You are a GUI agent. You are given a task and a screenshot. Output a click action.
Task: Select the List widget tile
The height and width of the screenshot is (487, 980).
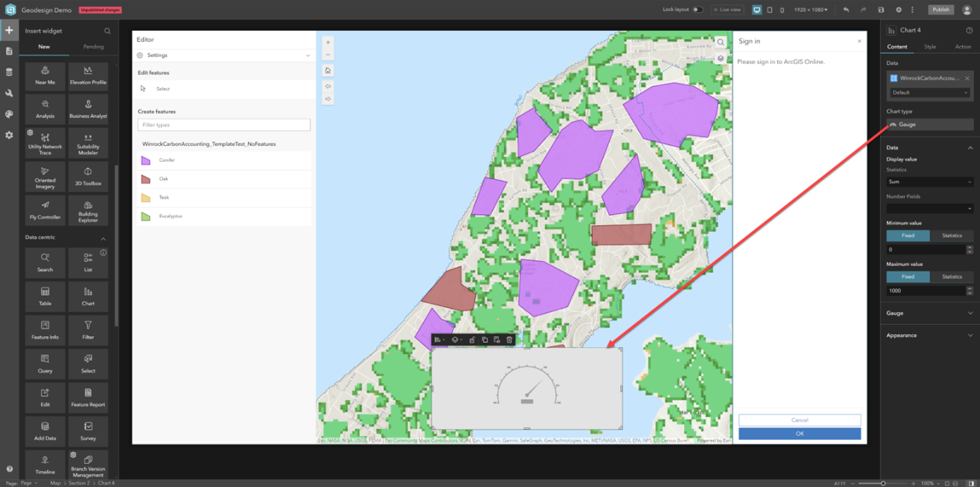click(88, 263)
